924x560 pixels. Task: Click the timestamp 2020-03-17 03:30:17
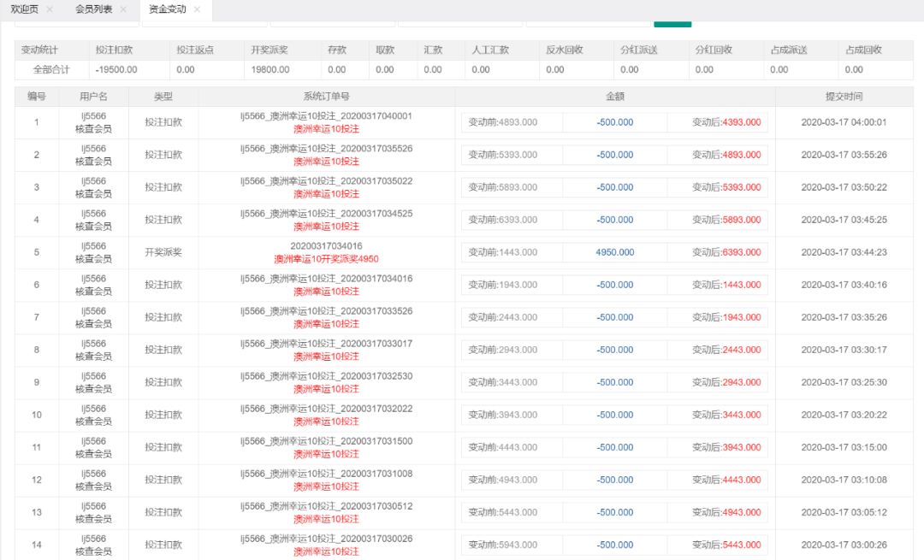[x=844, y=350]
